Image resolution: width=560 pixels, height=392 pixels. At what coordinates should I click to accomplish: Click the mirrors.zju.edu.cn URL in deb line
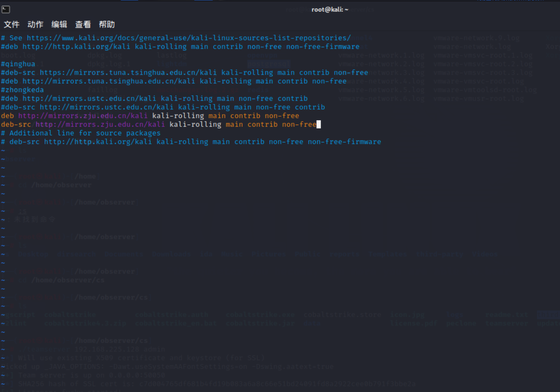click(83, 116)
